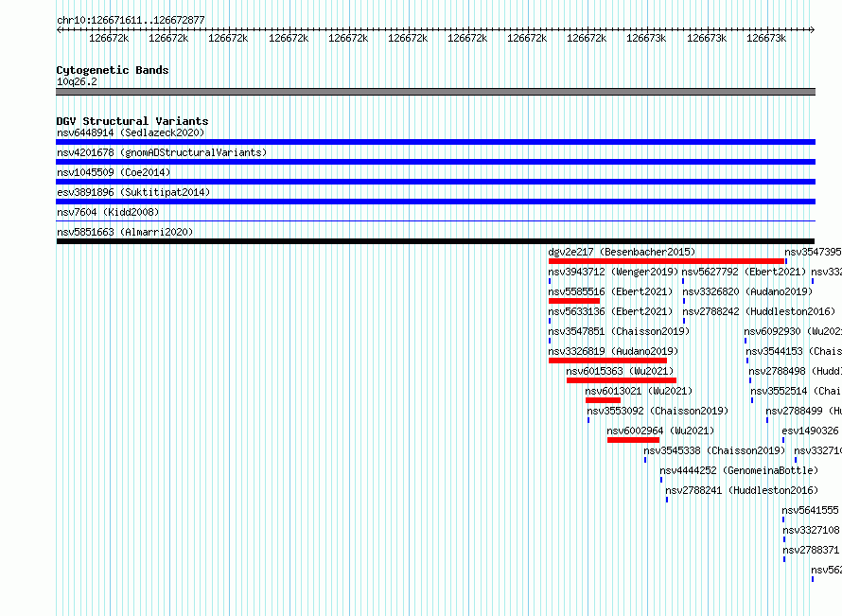Open the nsv5633136 (Ebert2021) variant label

(610, 311)
